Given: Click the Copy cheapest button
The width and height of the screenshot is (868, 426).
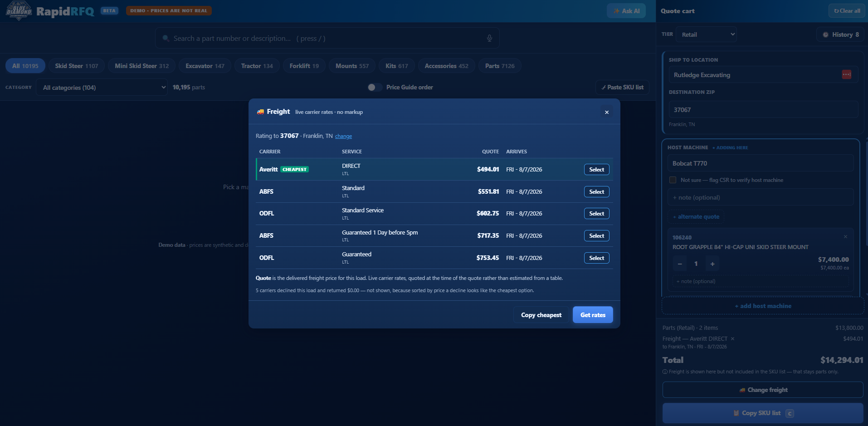Looking at the screenshot, I should (541, 315).
